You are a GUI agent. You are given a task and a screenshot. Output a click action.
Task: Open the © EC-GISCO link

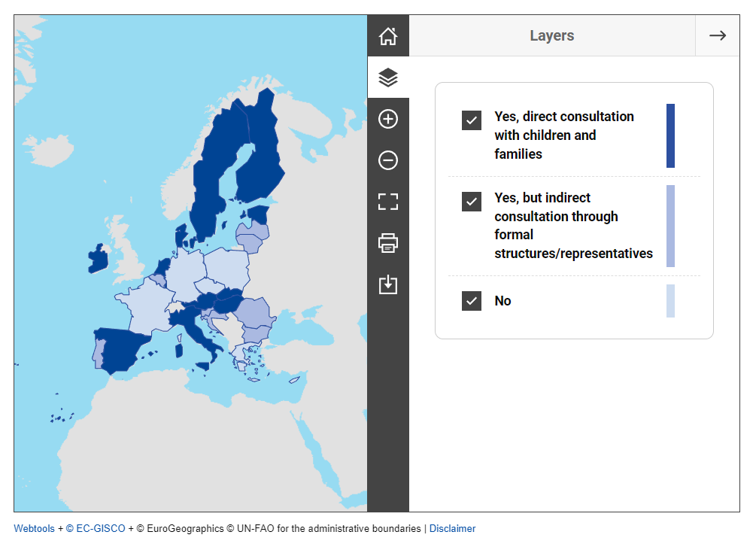(x=96, y=529)
